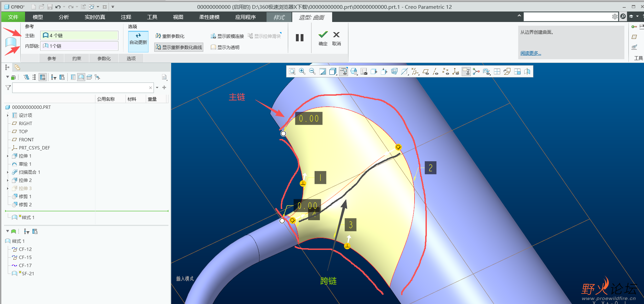Click the connected-nodes tree icon in graphics toolbar
The image size is (644, 304).
[476, 71]
